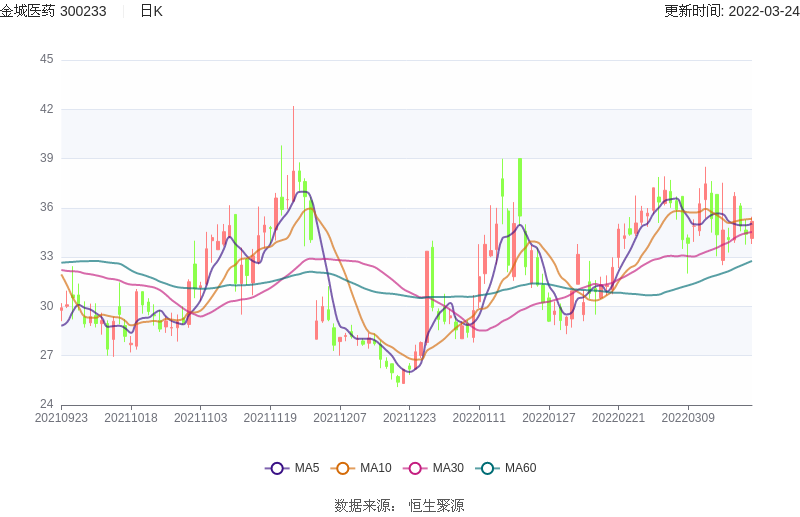Click the 24 price axis label
Image resolution: width=800 pixels, height=517 pixels.
[x=46, y=404]
